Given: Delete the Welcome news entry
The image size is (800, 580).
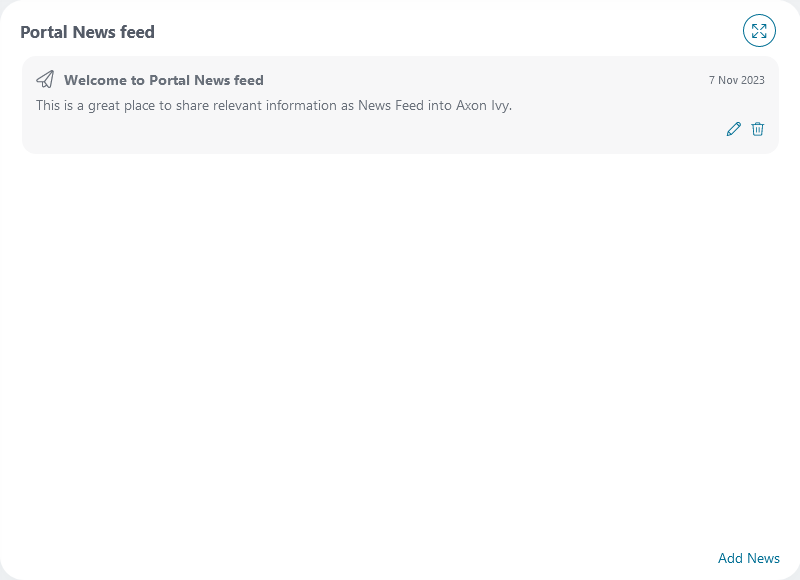Looking at the screenshot, I should [x=758, y=129].
